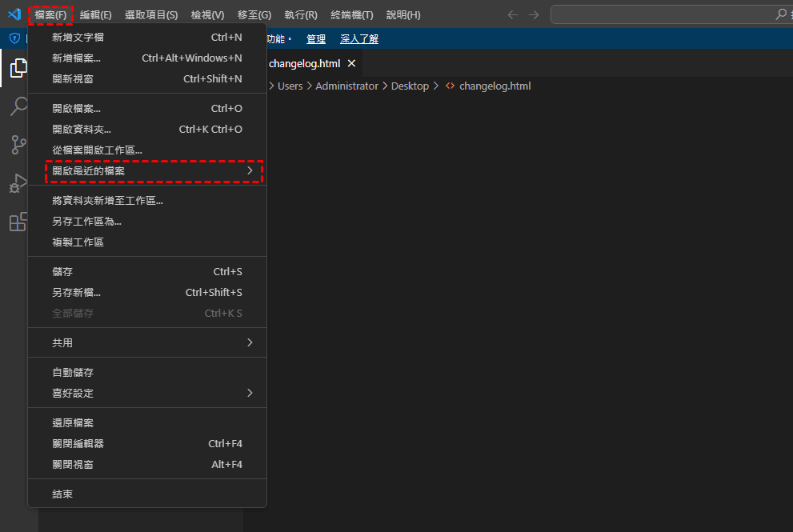This screenshot has height=532, width=793.
Task: Click the HTML file icon in breadcrumb
Action: 450,86
